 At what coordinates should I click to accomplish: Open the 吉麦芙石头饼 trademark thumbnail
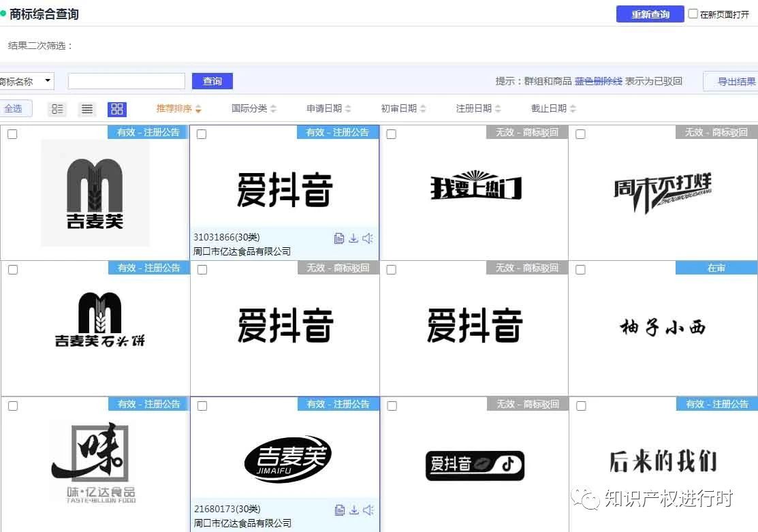coord(99,319)
